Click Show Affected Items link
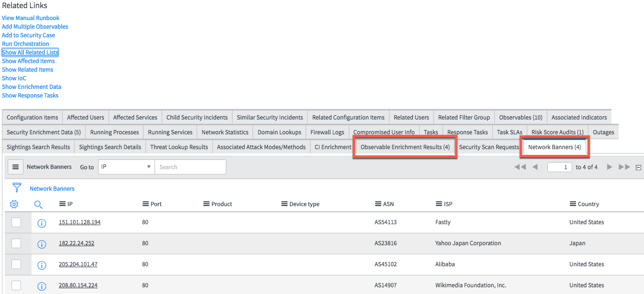Viewport: 644px width, 294px height. [28, 61]
